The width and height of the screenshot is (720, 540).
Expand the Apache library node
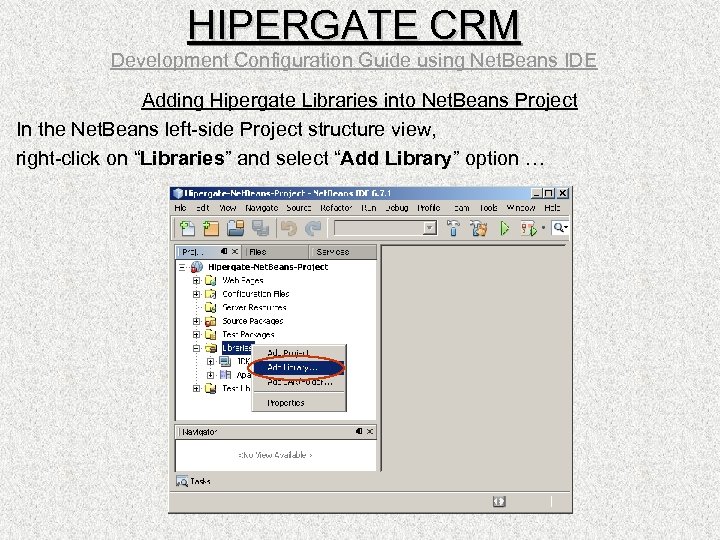click(x=210, y=375)
